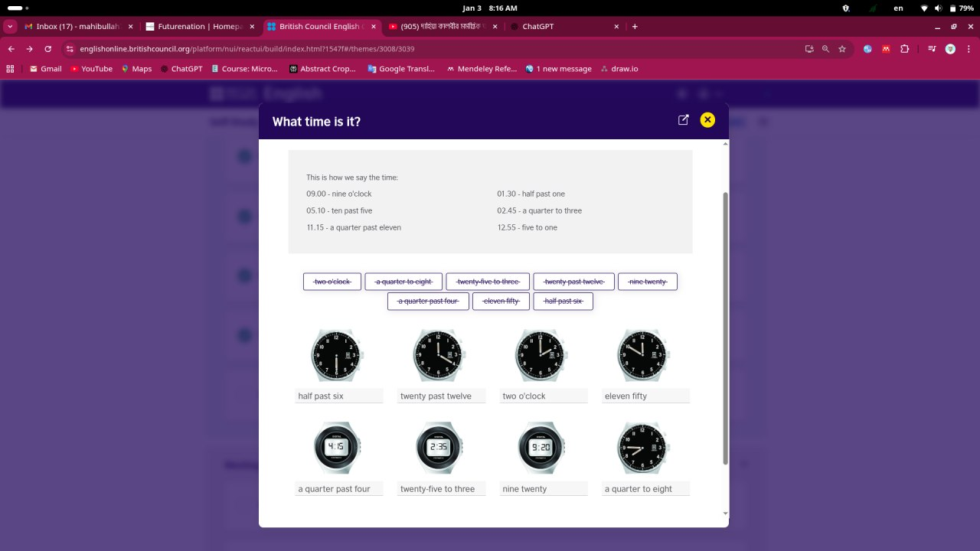Open activity in new window icon
The height and width of the screenshot is (551, 980).
(683, 120)
